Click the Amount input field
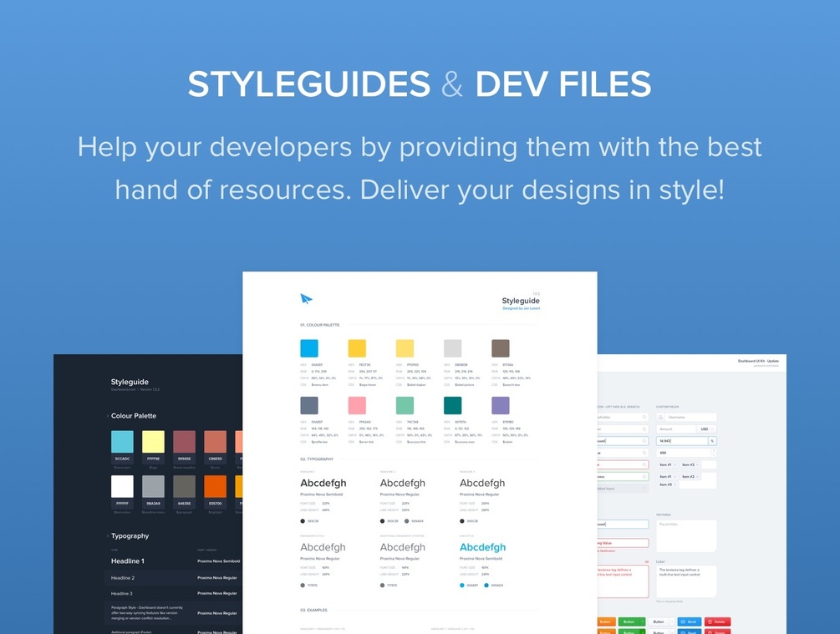 tap(676, 429)
